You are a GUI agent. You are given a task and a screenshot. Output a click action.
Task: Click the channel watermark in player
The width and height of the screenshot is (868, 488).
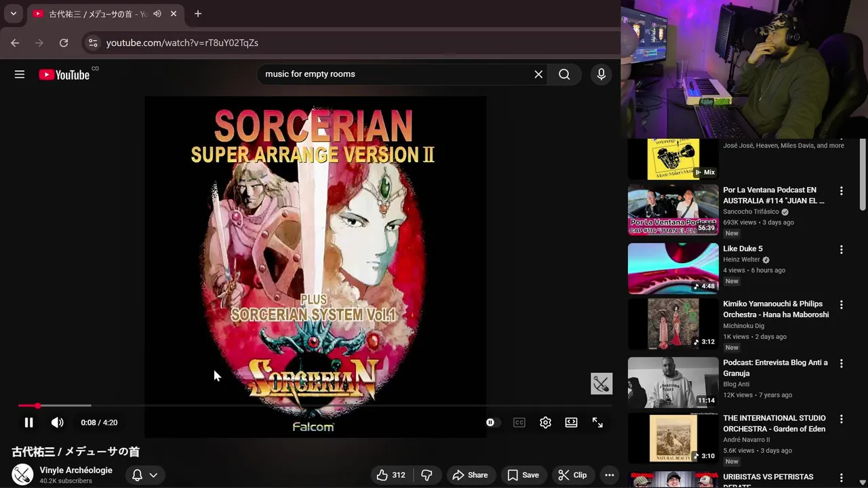pos(601,384)
